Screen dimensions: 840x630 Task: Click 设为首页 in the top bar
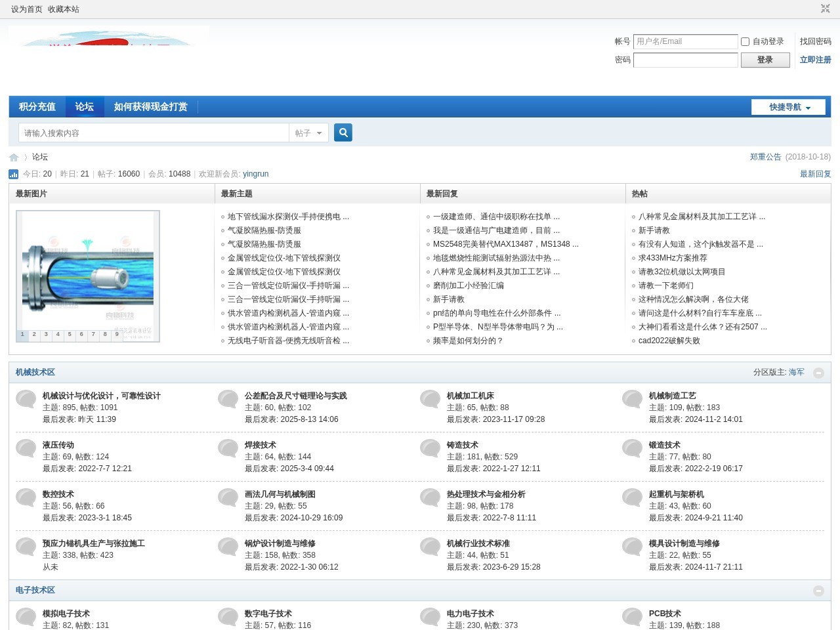point(27,9)
